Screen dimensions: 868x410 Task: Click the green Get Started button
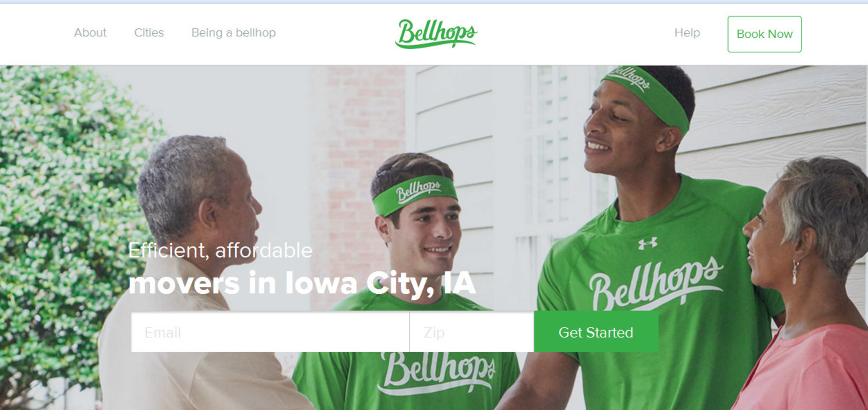point(596,332)
